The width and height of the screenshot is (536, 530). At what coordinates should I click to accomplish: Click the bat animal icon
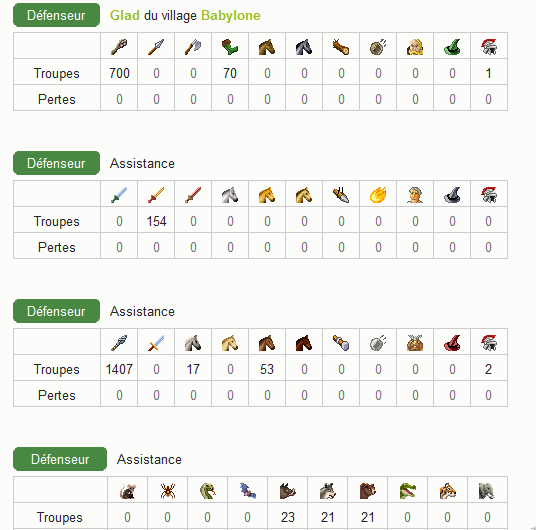click(247, 491)
